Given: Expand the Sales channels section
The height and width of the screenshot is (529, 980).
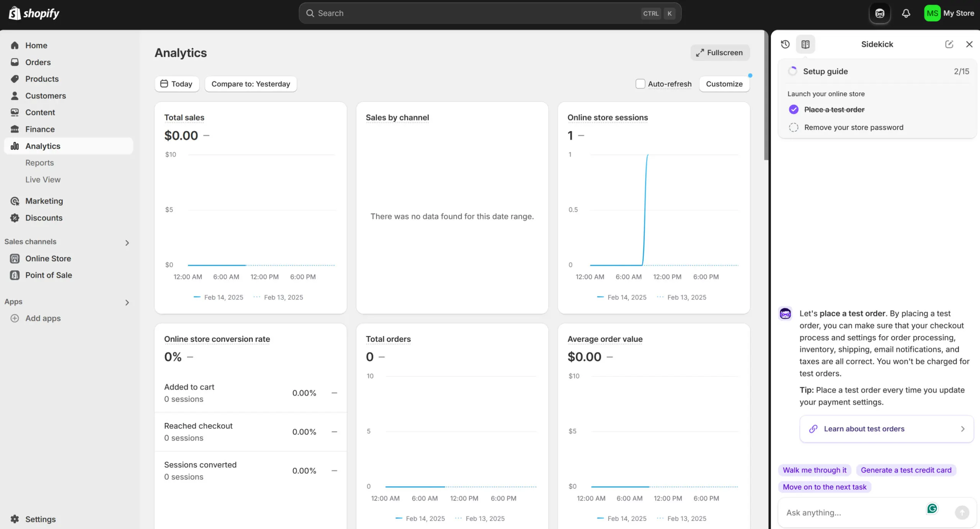Looking at the screenshot, I should (127, 242).
